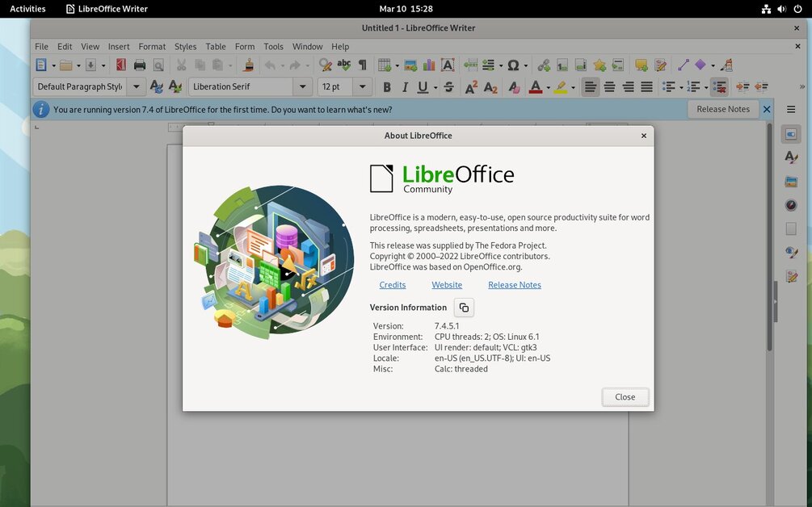Open the Credits link

[393, 284]
